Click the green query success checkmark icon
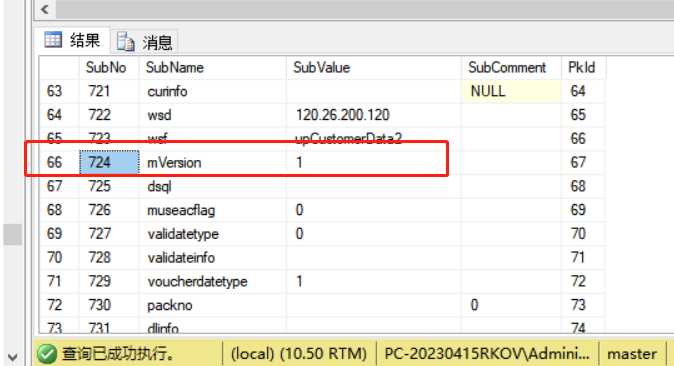The width and height of the screenshot is (674, 366). click(x=47, y=354)
